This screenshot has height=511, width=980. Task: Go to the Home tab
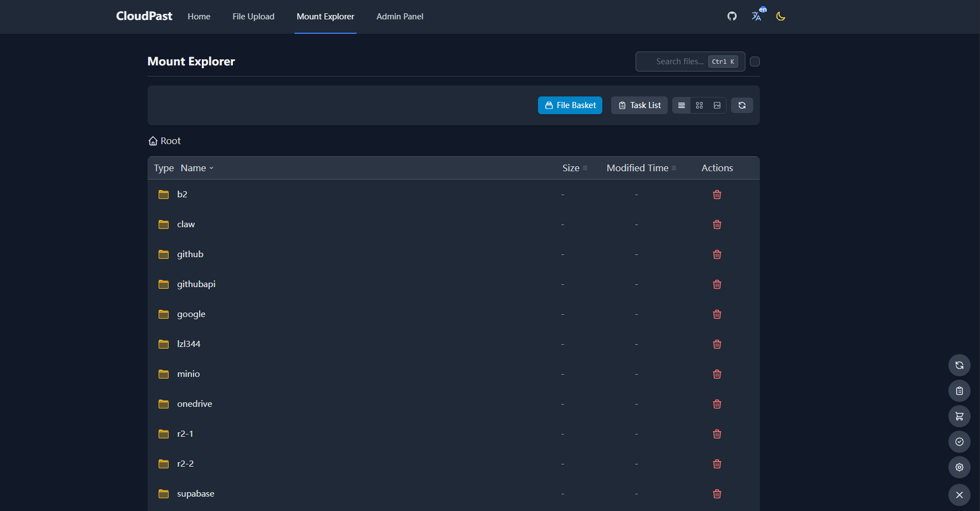(x=199, y=17)
